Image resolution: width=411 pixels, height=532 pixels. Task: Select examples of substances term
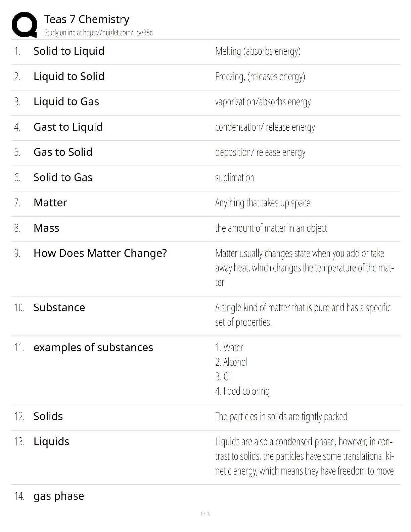tap(93, 347)
